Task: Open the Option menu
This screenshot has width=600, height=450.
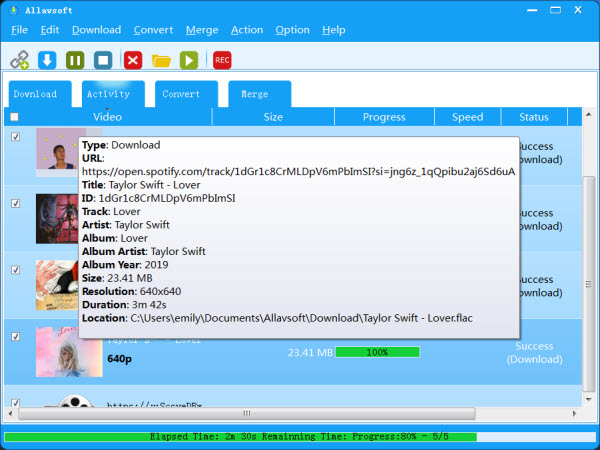Action: point(292,30)
